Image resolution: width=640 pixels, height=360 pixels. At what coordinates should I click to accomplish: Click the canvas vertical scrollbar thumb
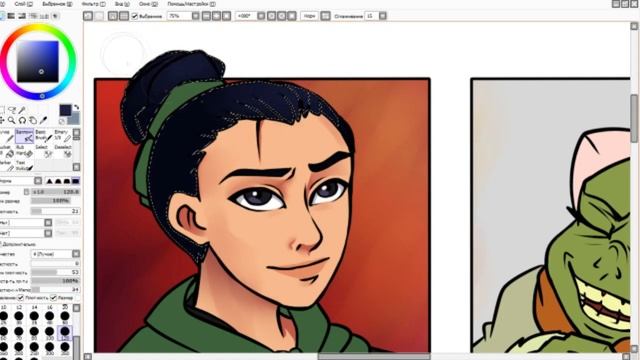coord(634,118)
